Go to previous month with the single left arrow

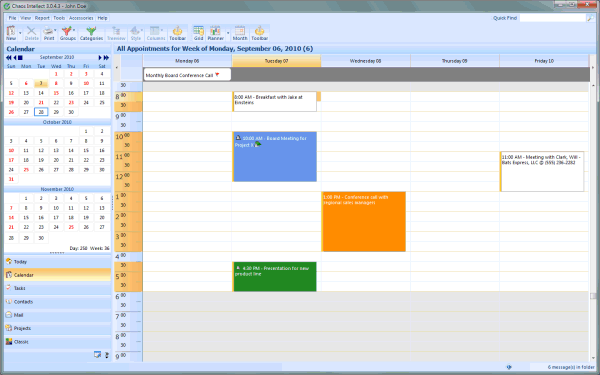(x=15, y=57)
